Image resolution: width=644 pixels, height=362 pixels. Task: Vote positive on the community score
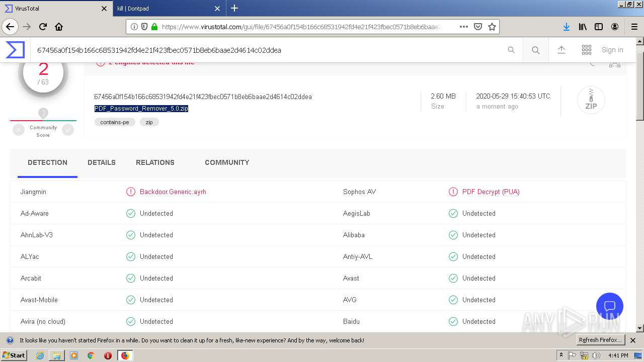coord(68,130)
